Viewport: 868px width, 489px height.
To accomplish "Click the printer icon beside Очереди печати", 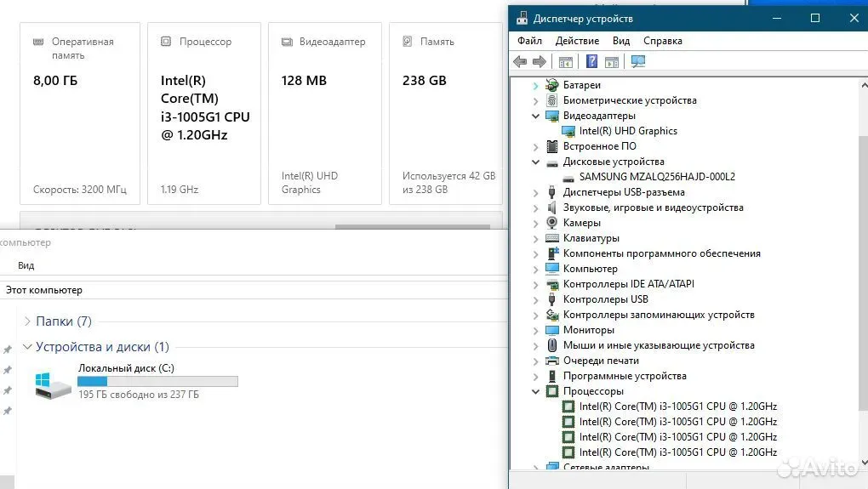I will click(x=552, y=361).
